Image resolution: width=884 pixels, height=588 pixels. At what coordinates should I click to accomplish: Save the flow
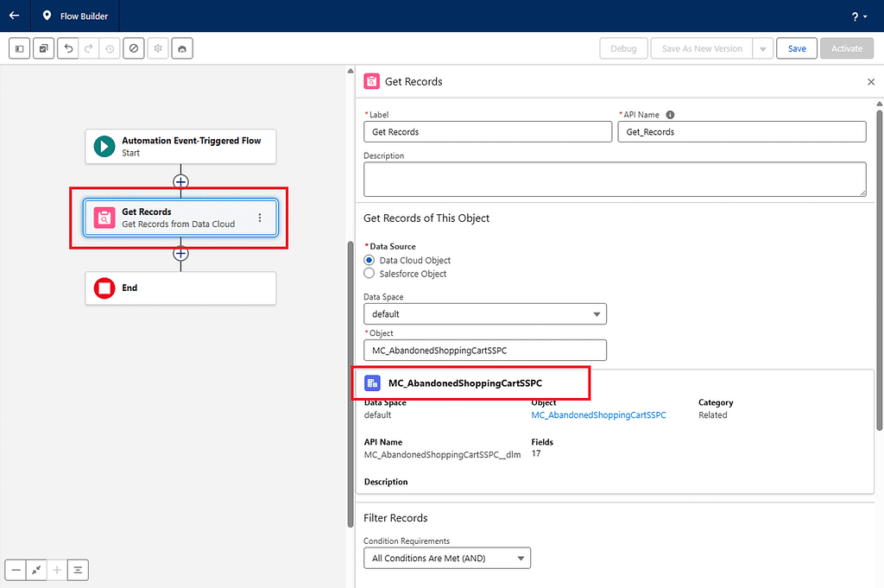click(x=797, y=48)
